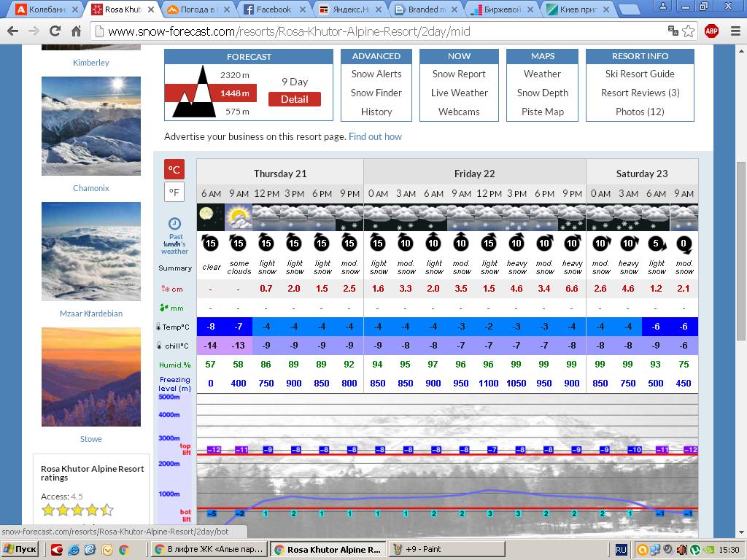
Task: Switch to the Яндекс browser tab
Action: coord(350,9)
